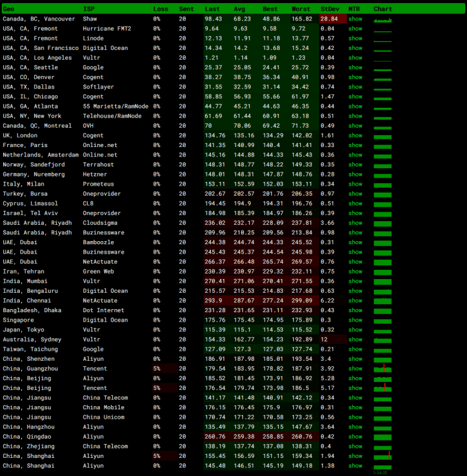The height and width of the screenshot is (476, 467).
Task: Show MTR for Singapore Digital Ocean
Action: [355, 320]
